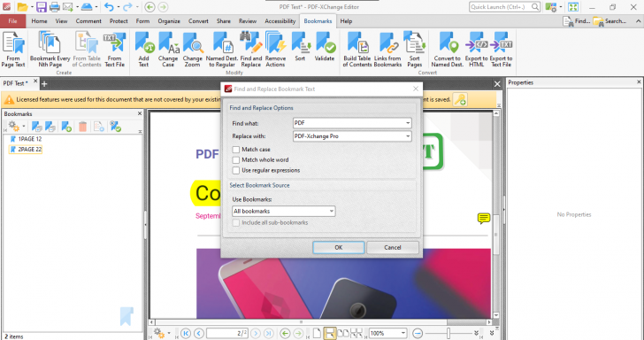Go to first page using navigation icon
The height and width of the screenshot is (340, 644).
(x=186, y=333)
